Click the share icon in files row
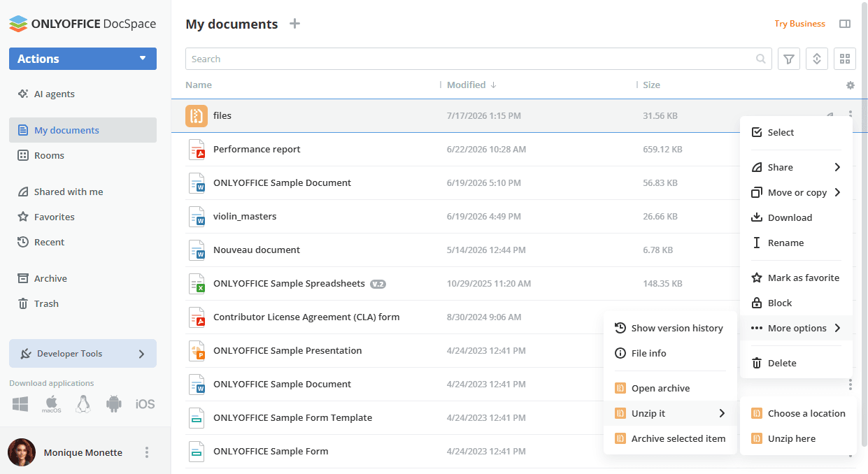 [x=830, y=115]
